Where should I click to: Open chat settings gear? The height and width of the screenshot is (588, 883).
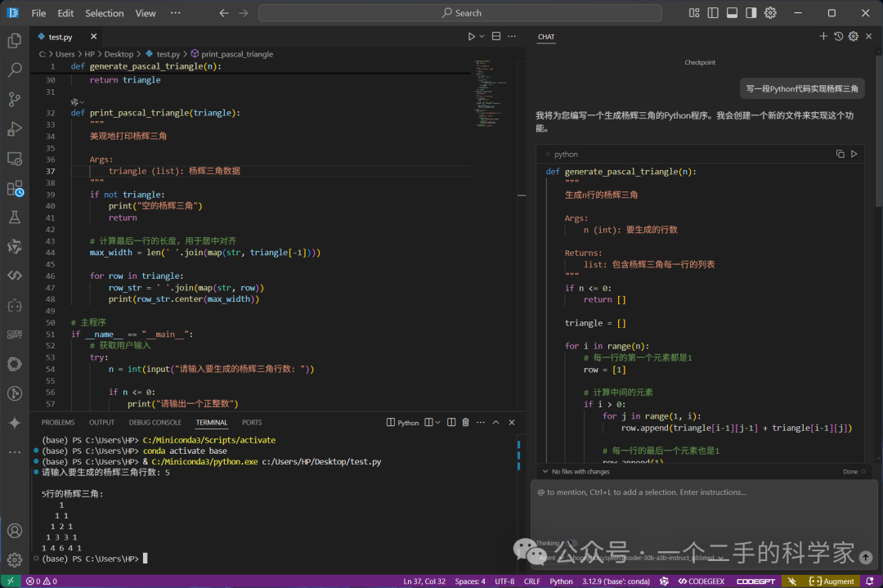(854, 36)
